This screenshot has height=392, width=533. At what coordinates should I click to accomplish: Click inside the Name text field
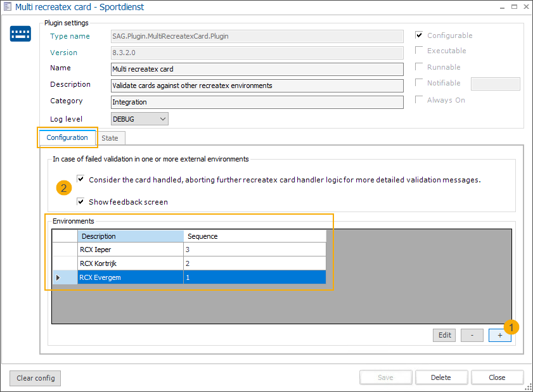click(257, 69)
